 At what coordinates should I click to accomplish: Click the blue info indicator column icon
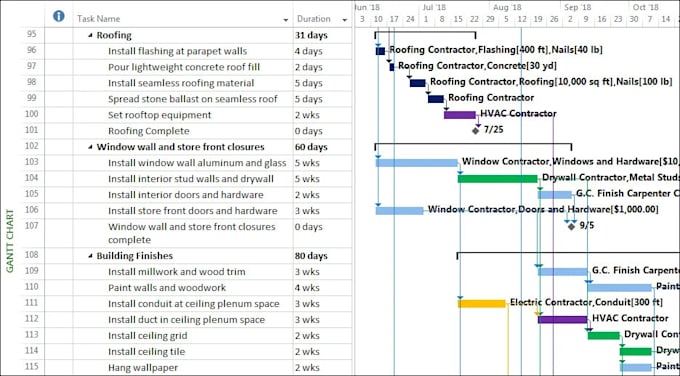59,16
